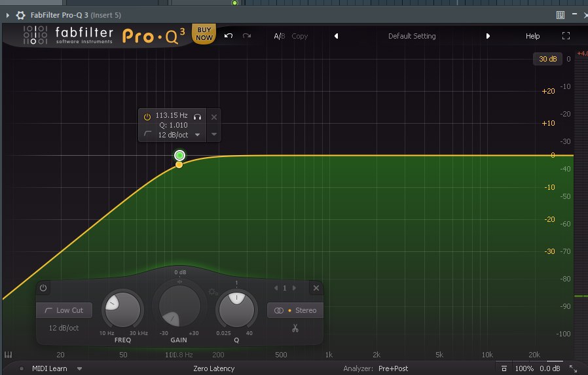Select the green EQ band node
The height and width of the screenshot is (375, 588).
179,155
